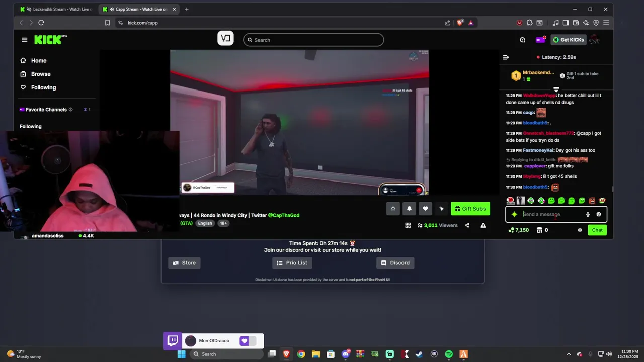
Task: Open Discord button in FiveM window
Action: click(395, 263)
